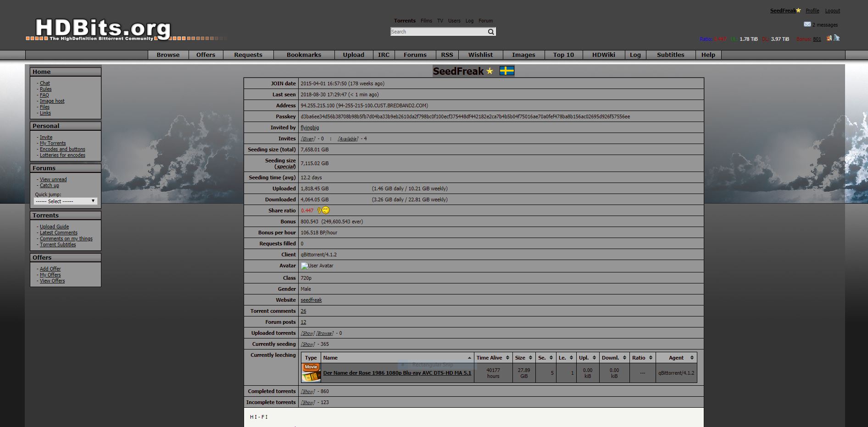Viewport: 868px width, 427px height.
Task: Click the User Avatar image placeholder
Action: [317, 266]
